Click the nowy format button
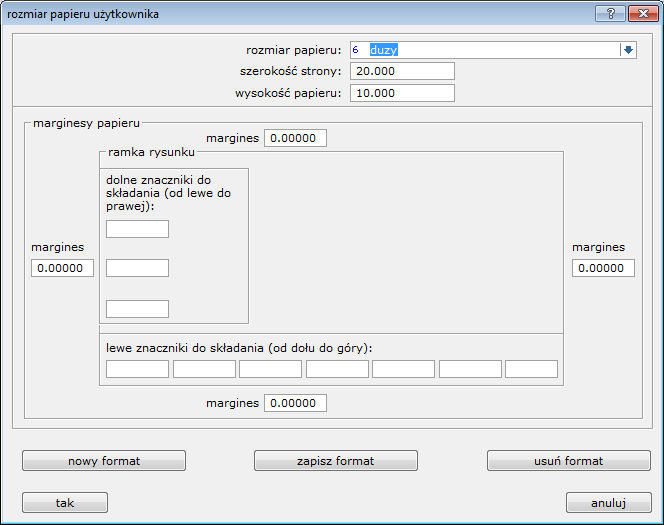The height and width of the screenshot is (525, 664). tap(104, 461)
